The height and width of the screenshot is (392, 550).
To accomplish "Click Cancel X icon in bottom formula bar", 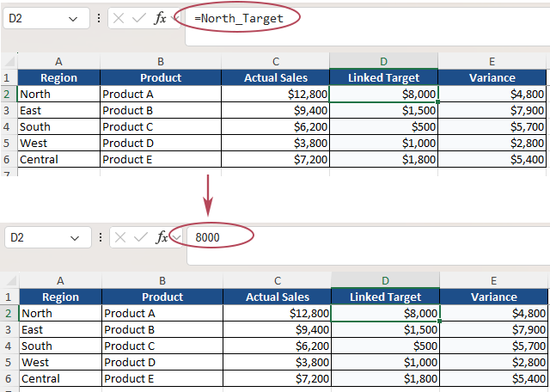I will [x=120, y=237].
